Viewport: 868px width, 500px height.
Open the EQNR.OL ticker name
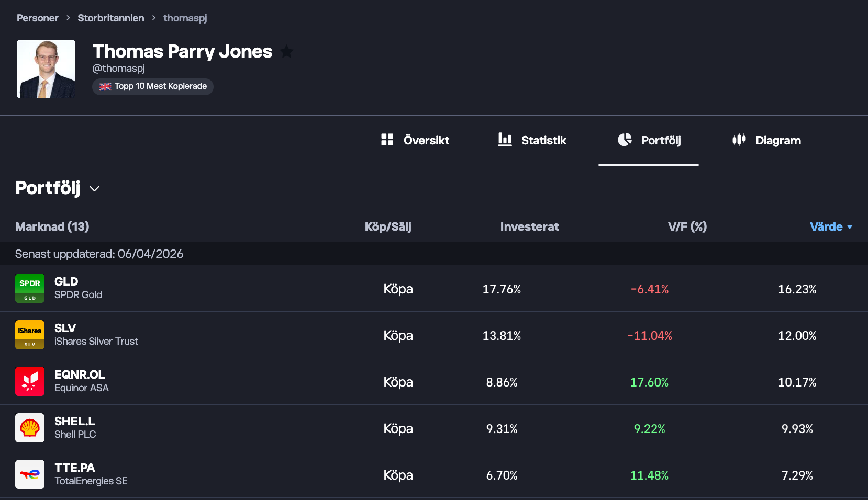point(80,374)
